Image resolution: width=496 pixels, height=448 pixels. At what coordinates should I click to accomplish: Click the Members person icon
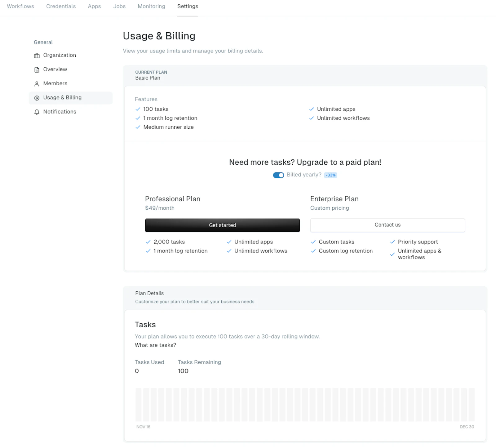coord(37,84)
